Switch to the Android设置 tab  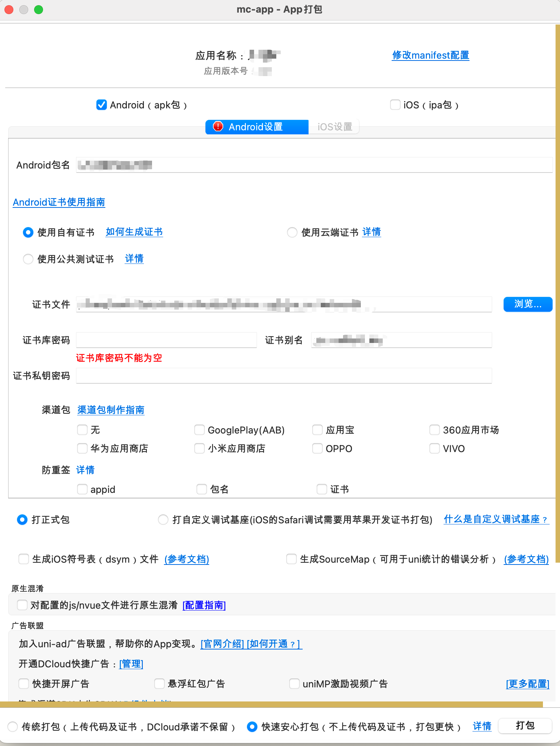pos(257,127)
